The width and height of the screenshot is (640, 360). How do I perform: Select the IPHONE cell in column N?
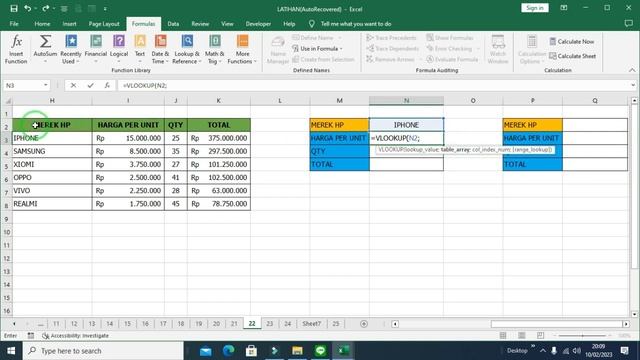coord(406,125)
